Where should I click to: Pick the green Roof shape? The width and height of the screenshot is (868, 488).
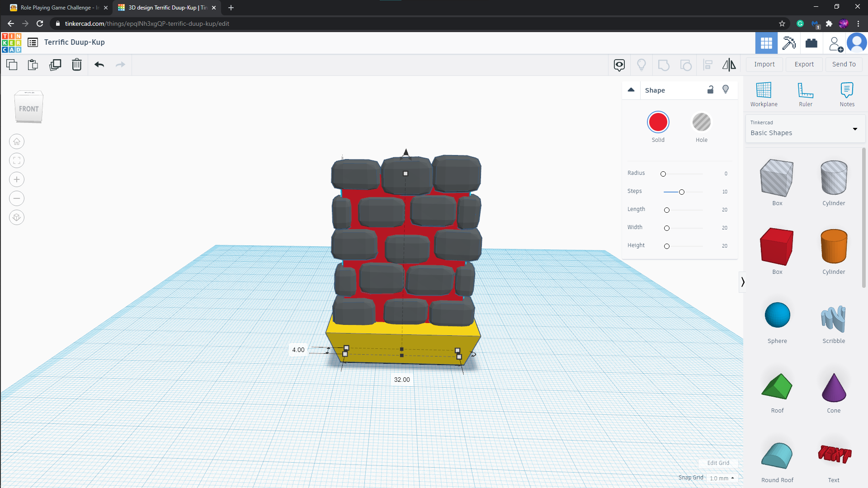777,386
